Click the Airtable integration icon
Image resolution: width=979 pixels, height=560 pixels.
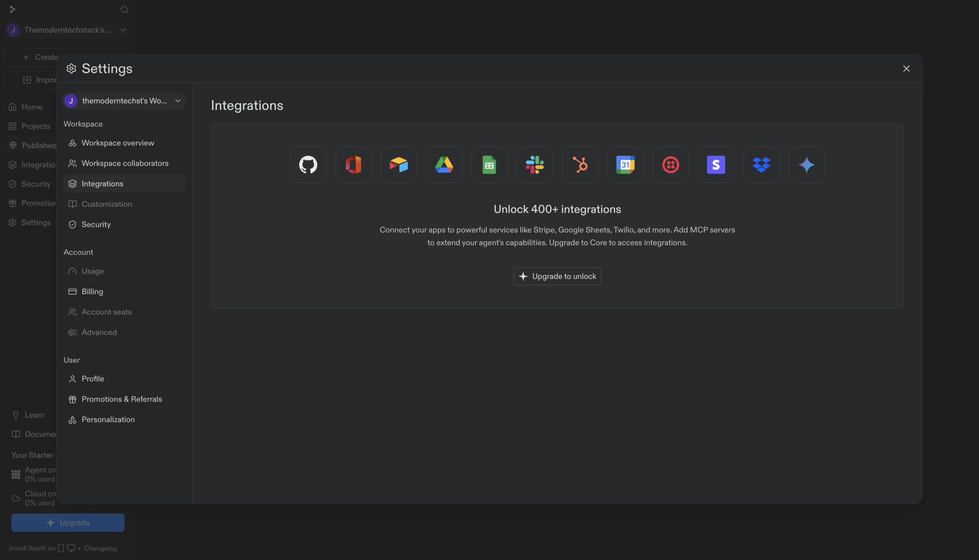click(399, 165)
